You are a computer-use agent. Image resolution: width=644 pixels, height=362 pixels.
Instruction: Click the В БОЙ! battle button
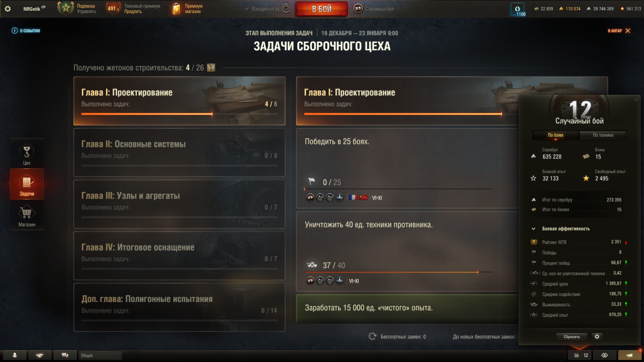[321, 9]
